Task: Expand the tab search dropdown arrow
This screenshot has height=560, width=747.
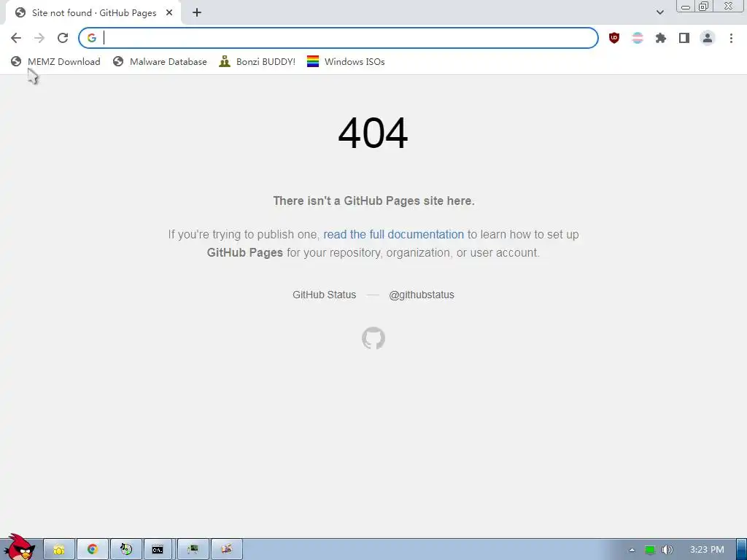Action: [659, 12]
